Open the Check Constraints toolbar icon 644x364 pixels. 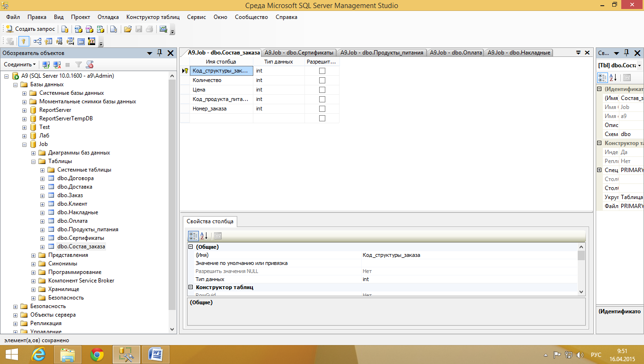click(81, 41)
